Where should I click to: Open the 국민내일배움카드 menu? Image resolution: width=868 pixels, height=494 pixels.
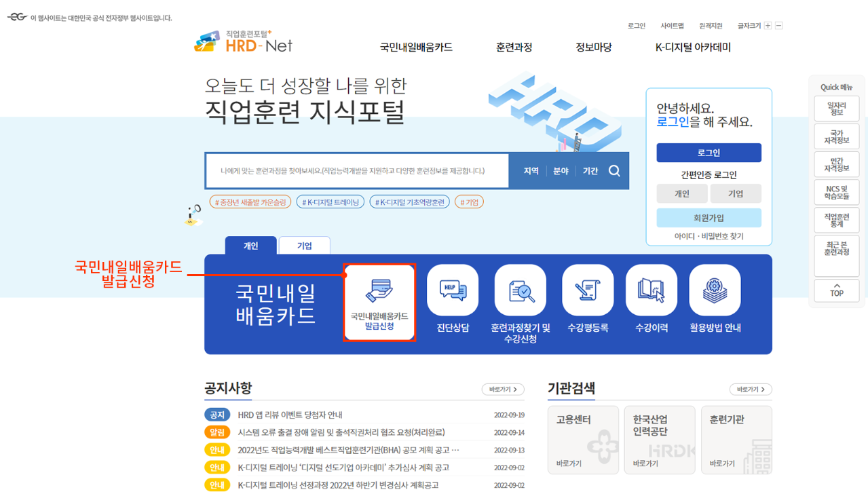pos(416,47)
